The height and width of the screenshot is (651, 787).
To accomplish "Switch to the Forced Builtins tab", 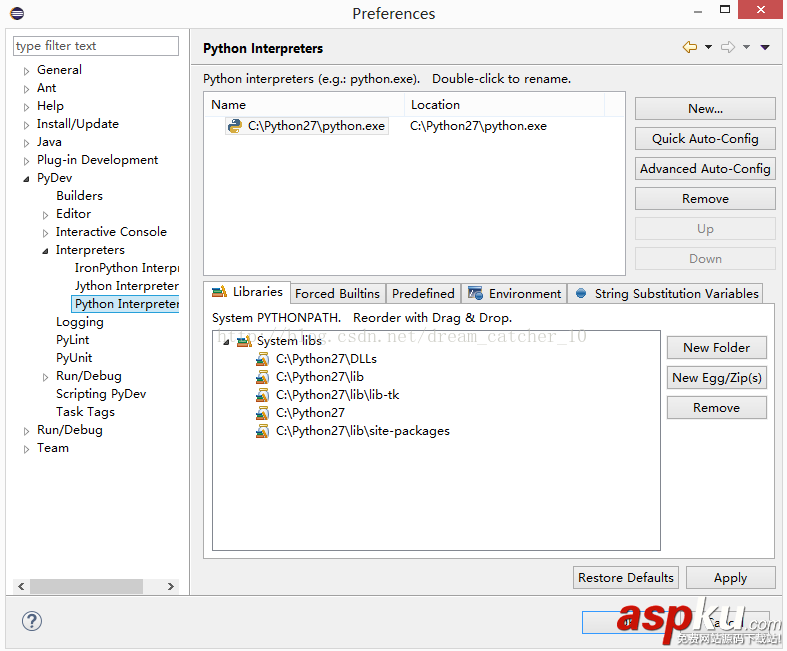I will (337, 294).
